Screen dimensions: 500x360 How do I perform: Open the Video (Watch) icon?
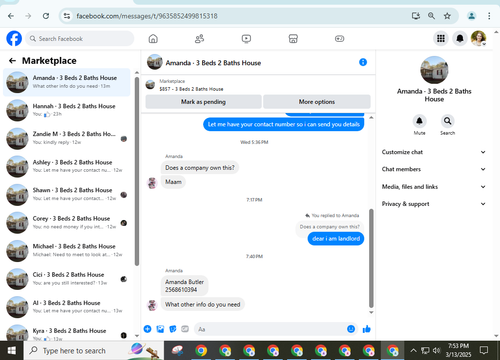click(x=246, y=39)
